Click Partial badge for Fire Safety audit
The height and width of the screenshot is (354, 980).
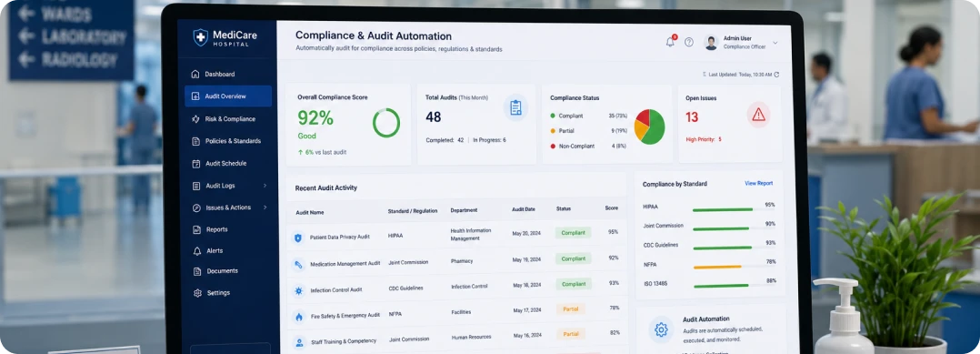click(571, 309)
